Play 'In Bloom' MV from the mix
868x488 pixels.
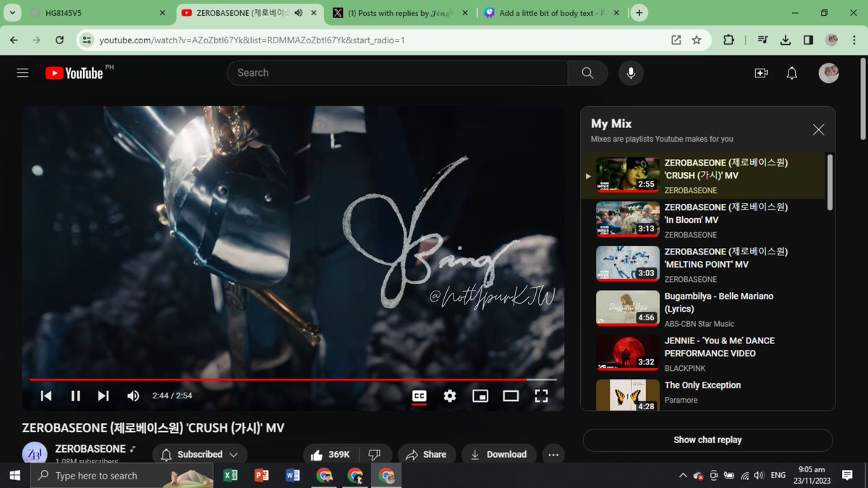703,221
